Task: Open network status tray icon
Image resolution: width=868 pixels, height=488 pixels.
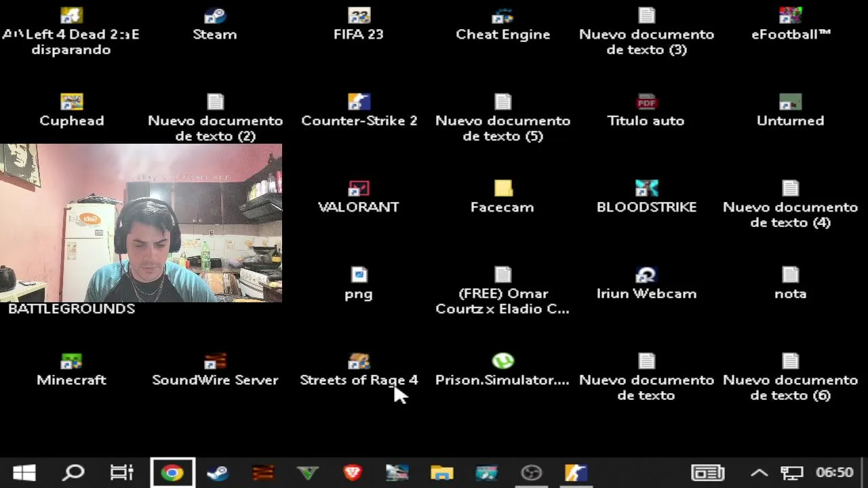Action: pos(791,472)
